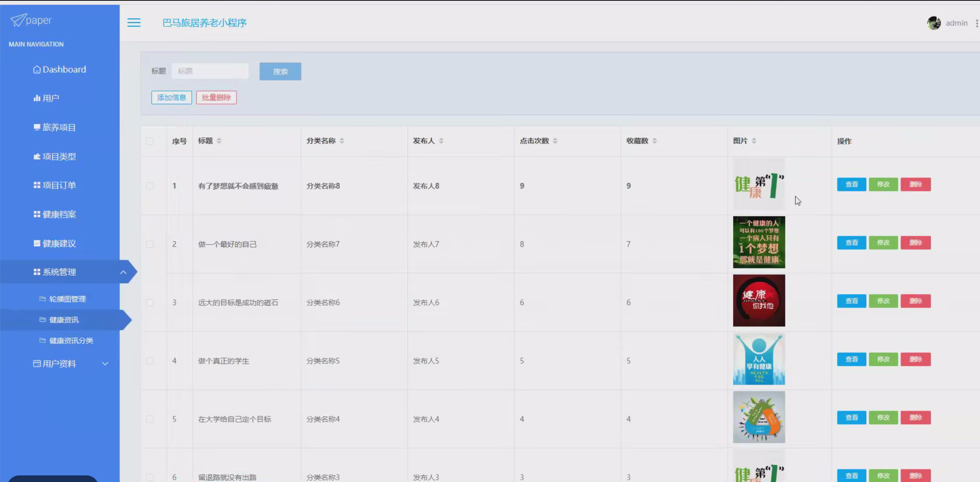The width and height of the screenshot is (980, 482).
Task: Click 修改 for row 2
Action: 883,243
